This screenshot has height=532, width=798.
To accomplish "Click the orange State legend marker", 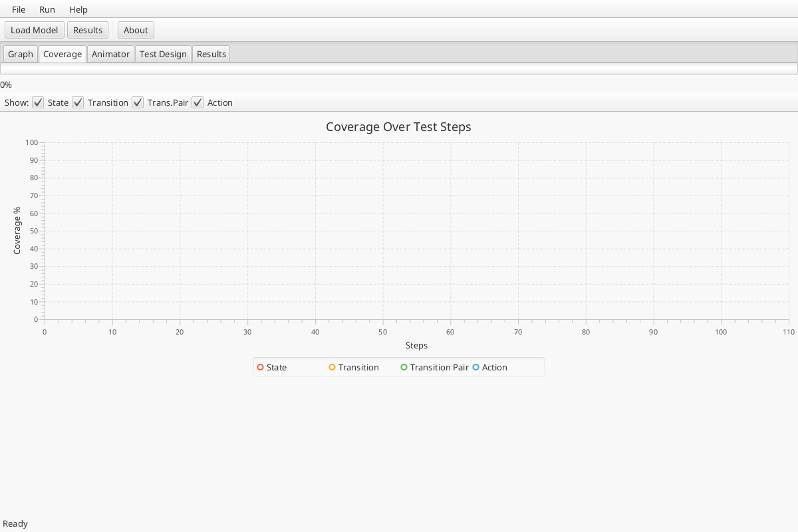I will [x=260, y=367].
